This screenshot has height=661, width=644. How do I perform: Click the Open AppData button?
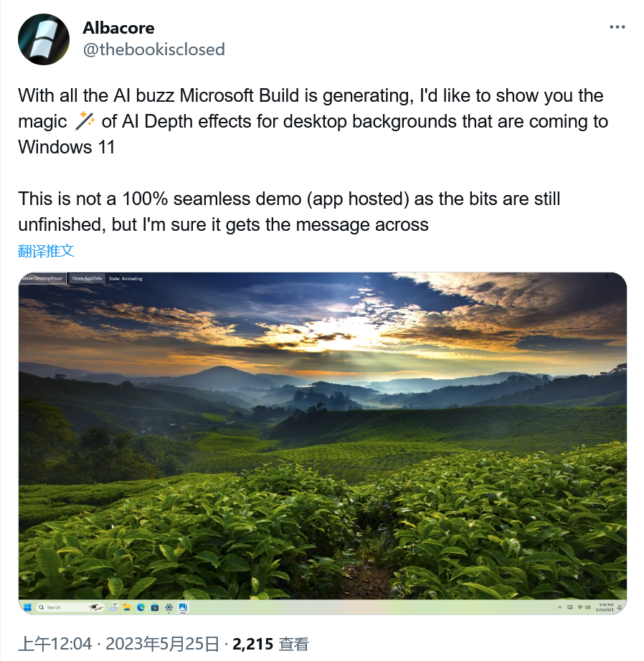pyautogui.click(x=87, y=278)
